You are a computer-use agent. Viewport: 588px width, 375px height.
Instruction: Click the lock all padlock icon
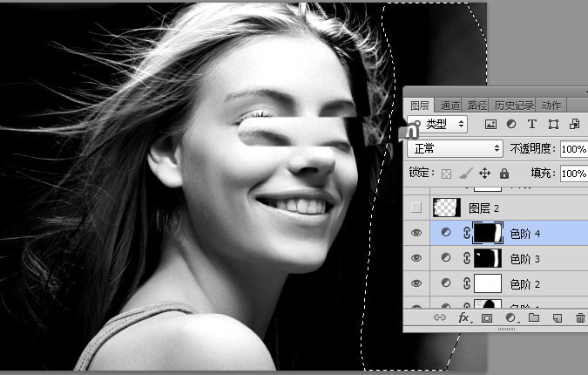point(504,174)
